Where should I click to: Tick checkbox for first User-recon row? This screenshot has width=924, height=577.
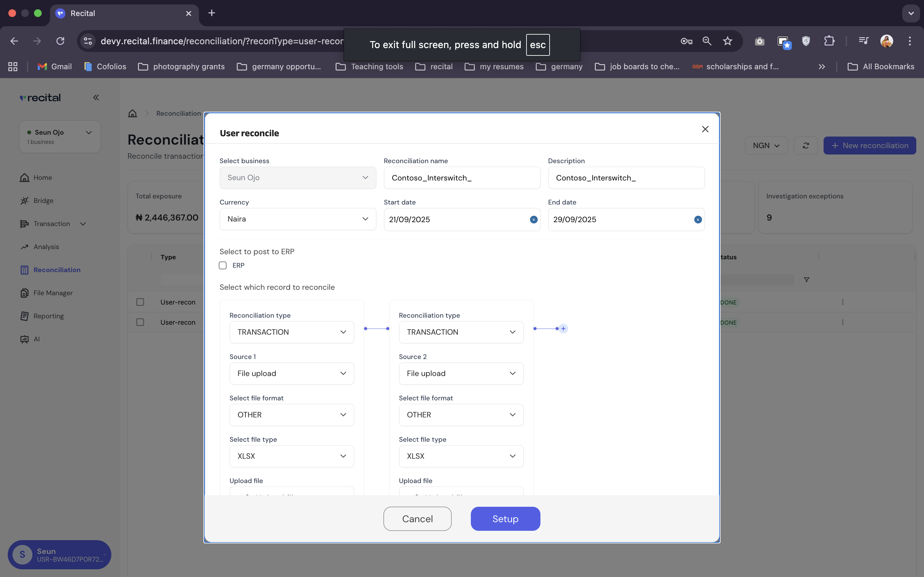click(140, 302)
